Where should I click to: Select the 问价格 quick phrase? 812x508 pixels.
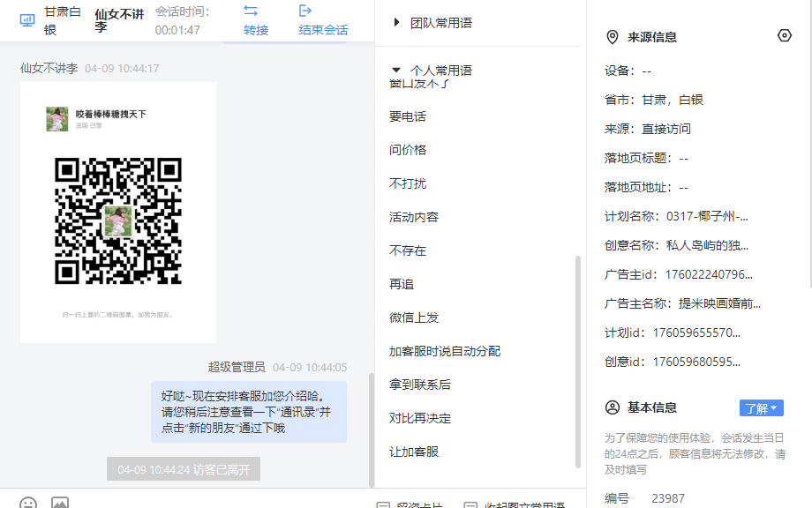pyautogui.click(x=408, y=150)
